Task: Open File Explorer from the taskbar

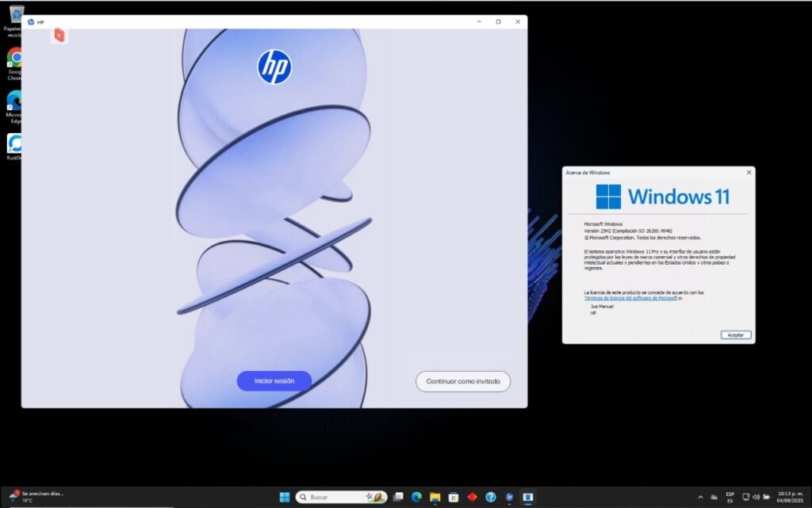Action: 435,497
